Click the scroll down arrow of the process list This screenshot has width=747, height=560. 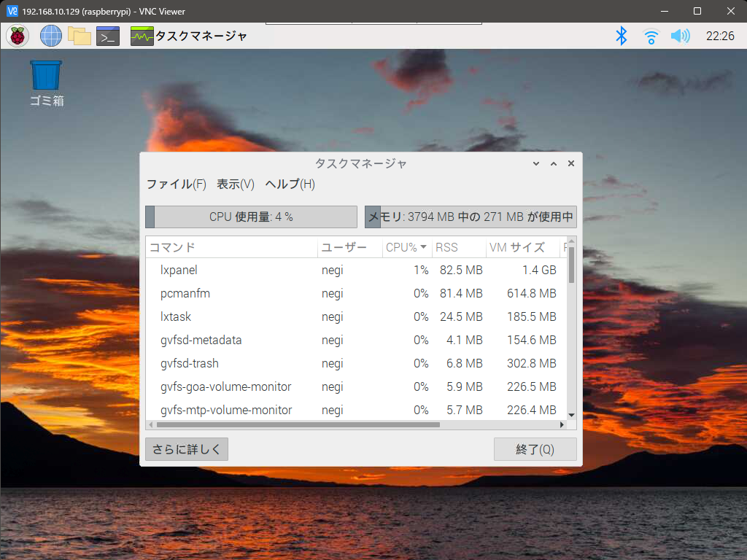[571, 414]
